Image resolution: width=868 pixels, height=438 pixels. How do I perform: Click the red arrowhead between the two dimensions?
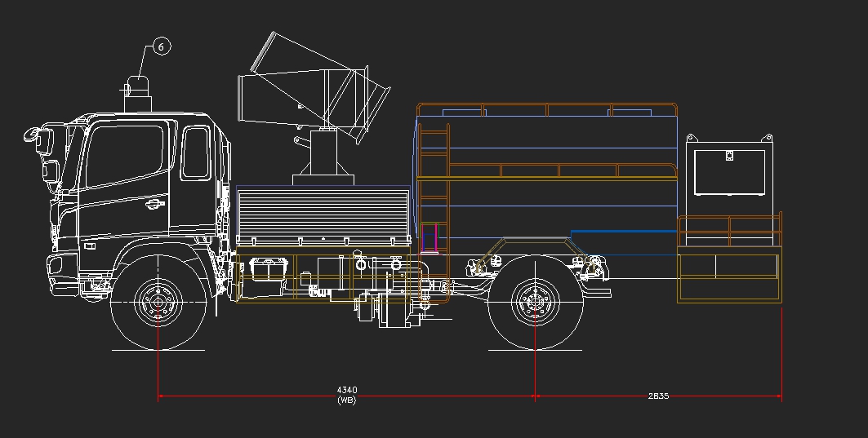tap(535, 397)
